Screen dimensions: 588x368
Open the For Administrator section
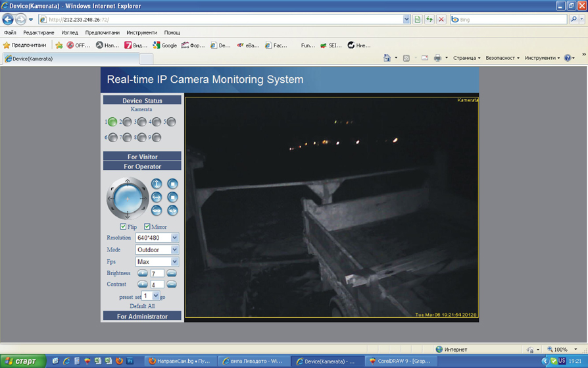coord(142,317)
